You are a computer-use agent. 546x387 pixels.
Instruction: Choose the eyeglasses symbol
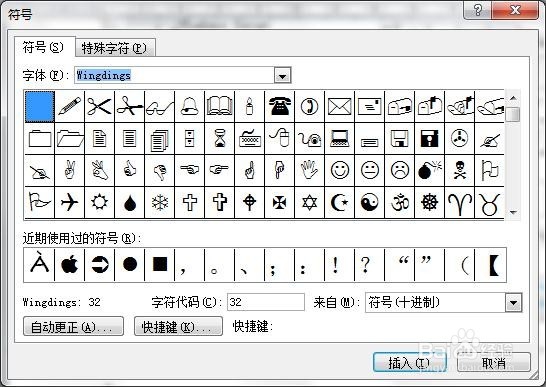click(x=159, y=106)
